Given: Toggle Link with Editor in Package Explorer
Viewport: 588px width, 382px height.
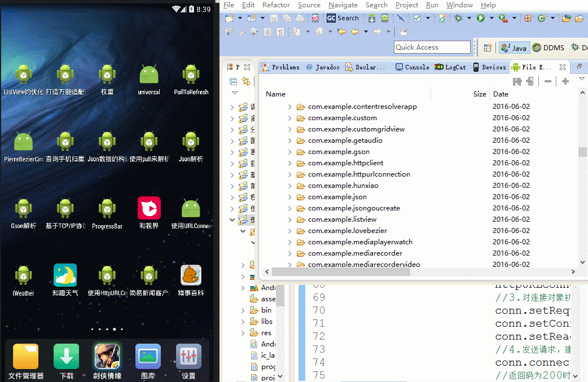Looking at the screenshot, I should point(246,81).
